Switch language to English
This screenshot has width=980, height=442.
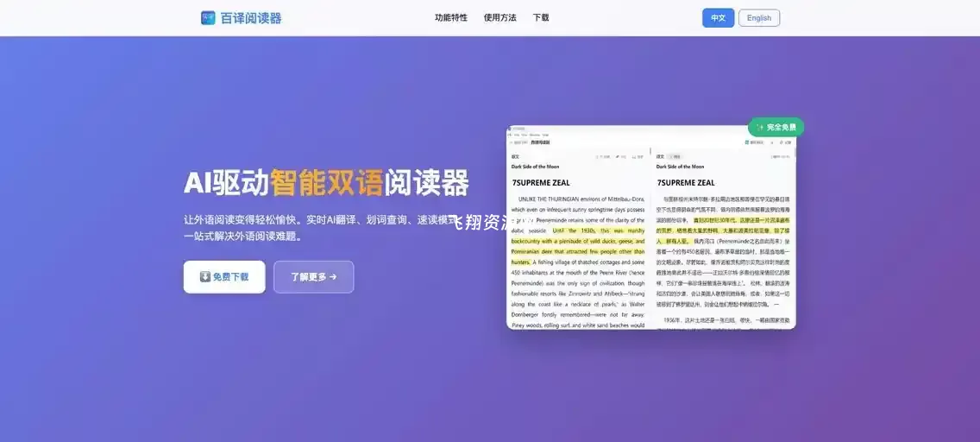click(x=759, y=18)
